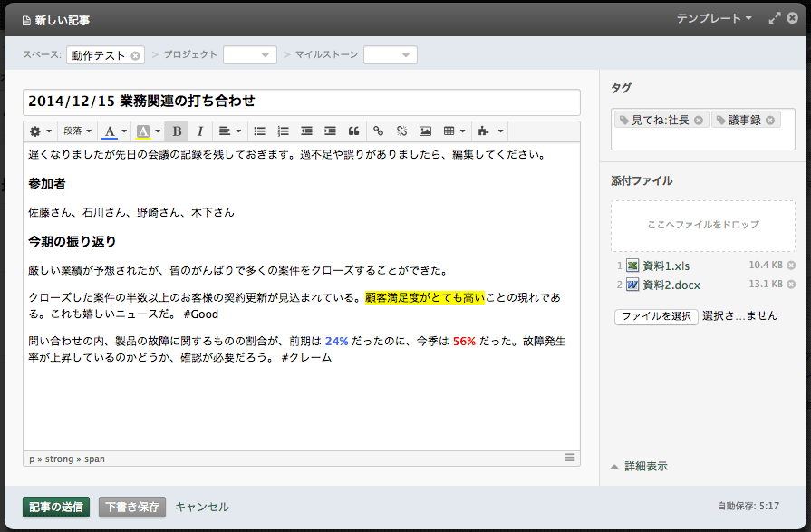Click ファイルを選択 file chooser button

tap(656, 316)
